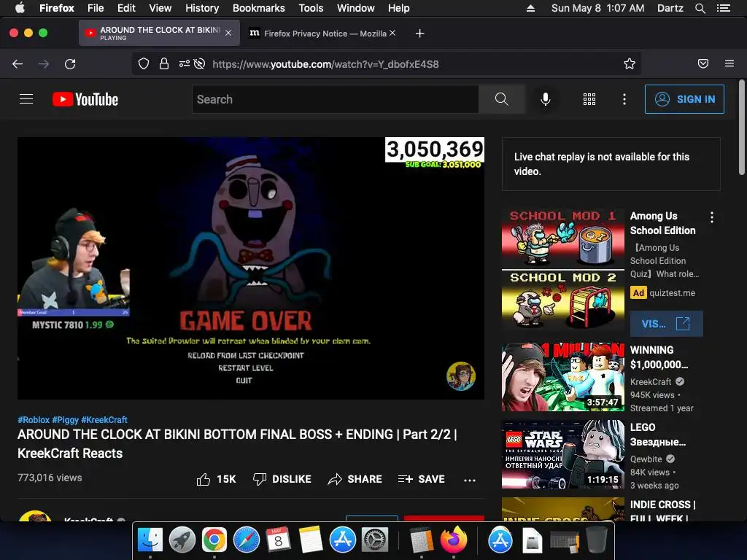Open the View menu
This screenshot has width=747, height=560.
click(x=160, y=8)
